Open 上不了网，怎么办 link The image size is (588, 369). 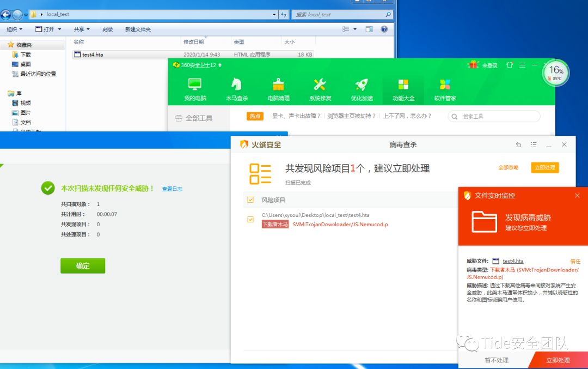pyautogui.click(x=407, y=116)
